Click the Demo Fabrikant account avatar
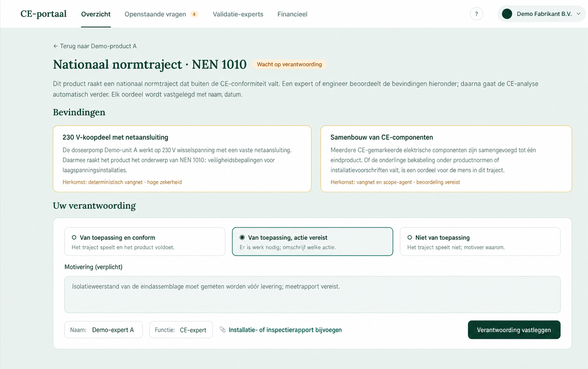Image resolution: width=588 pixels, height=369 pixels. (x=507, y=14)
